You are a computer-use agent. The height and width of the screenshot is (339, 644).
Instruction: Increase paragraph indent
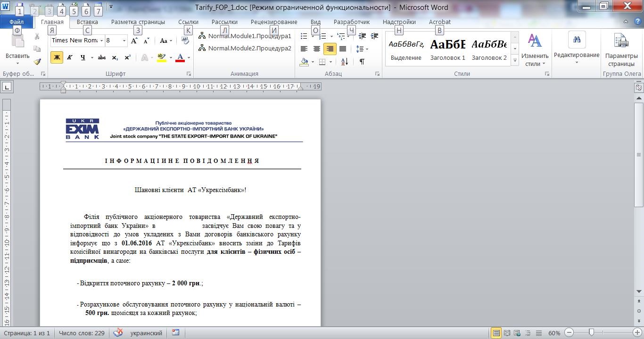[x=374, y=36]
